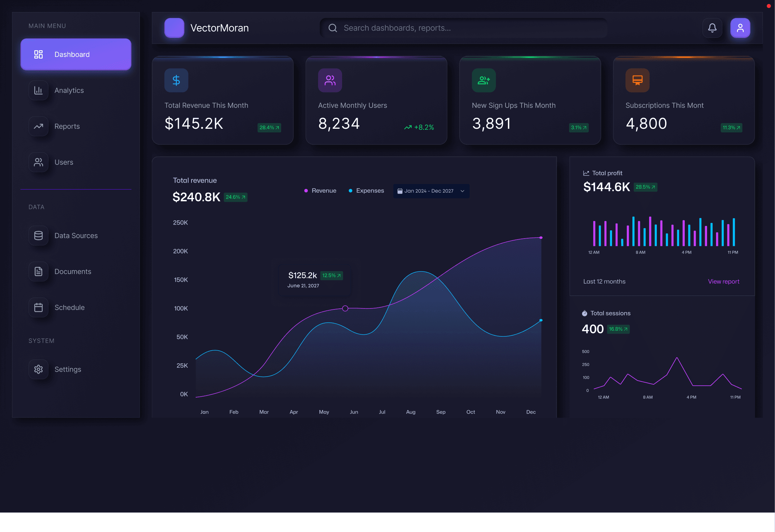Open the Reports menu item
The image size is (775, 532).
pos(67,126)
